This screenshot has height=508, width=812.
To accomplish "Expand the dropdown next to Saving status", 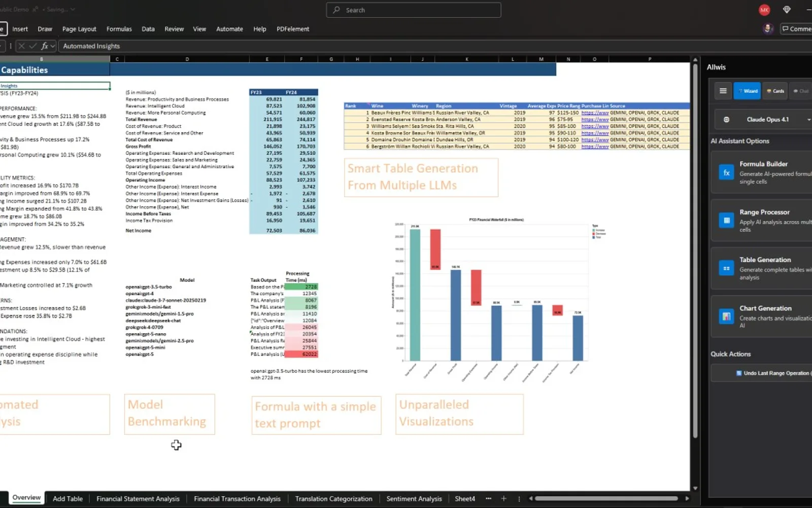I will [x=73, y=9].
